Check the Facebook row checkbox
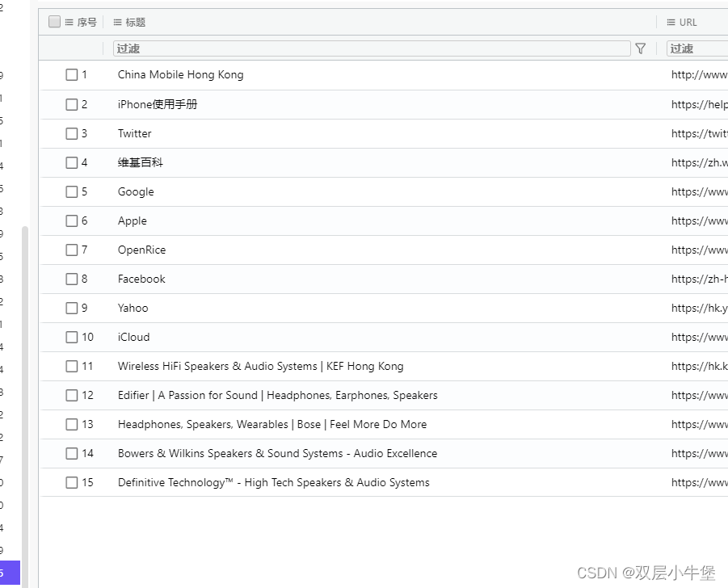The width and height of the screenshot is (728, 588). (x=71, y=279)
